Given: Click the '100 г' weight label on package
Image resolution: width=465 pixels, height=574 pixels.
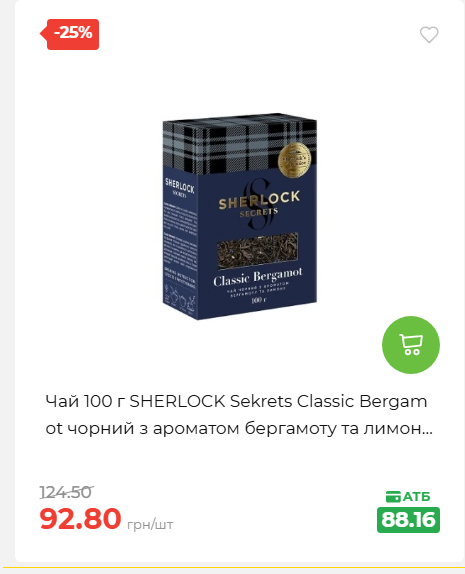Looking at the screenshot, I should point(259,300).
